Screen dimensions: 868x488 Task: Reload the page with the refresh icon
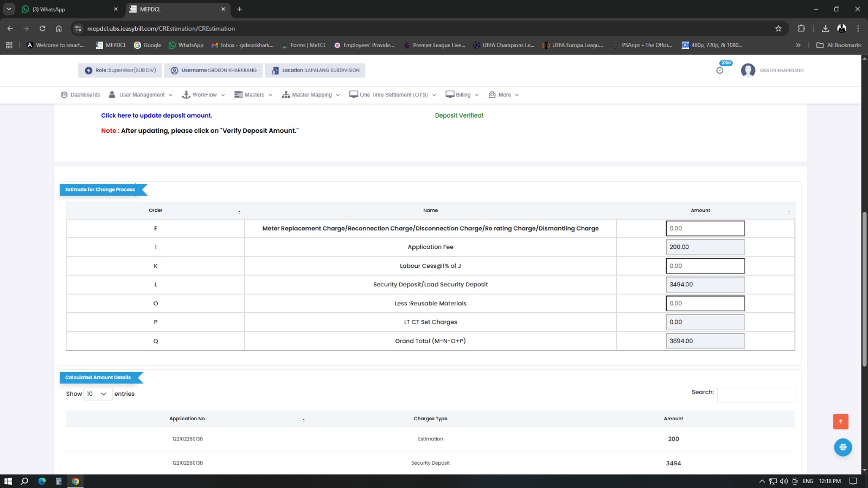coord(42,29)
